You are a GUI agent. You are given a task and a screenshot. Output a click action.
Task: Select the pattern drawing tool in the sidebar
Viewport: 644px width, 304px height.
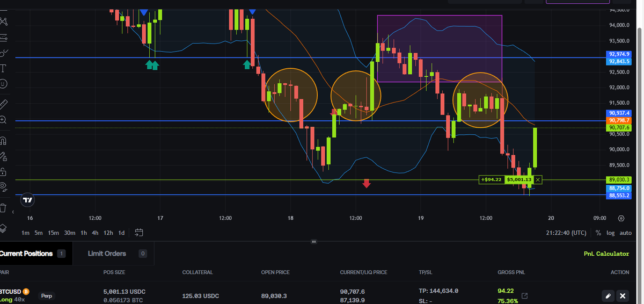pos(4,21)
